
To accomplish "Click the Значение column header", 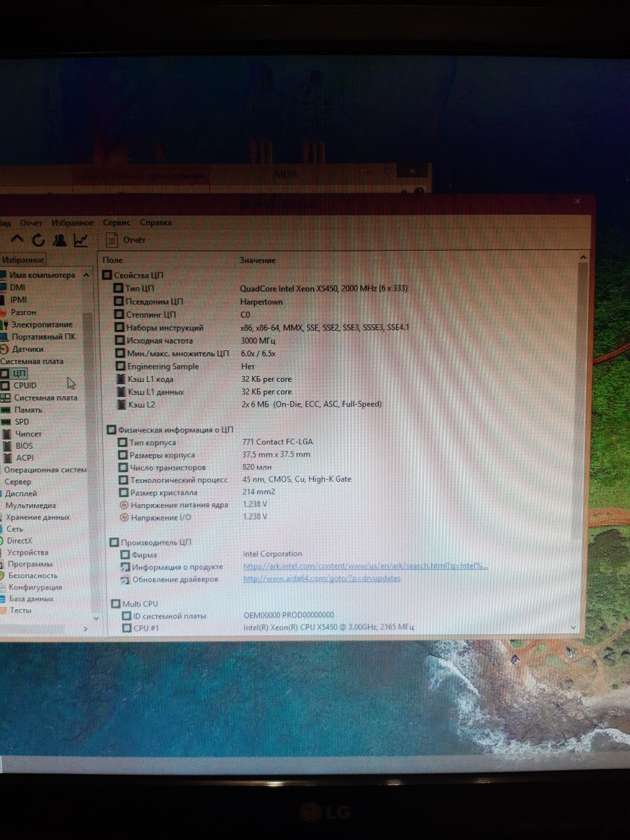I will point(257,261).
